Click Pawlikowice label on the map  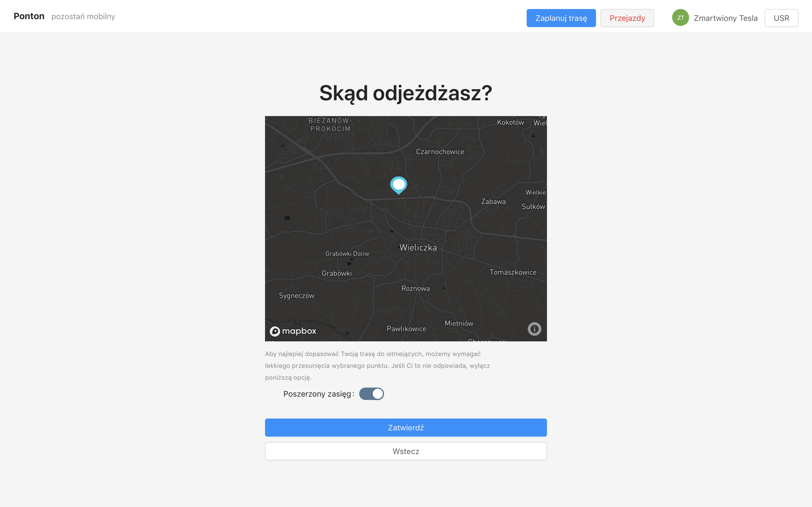pos(406,329)
